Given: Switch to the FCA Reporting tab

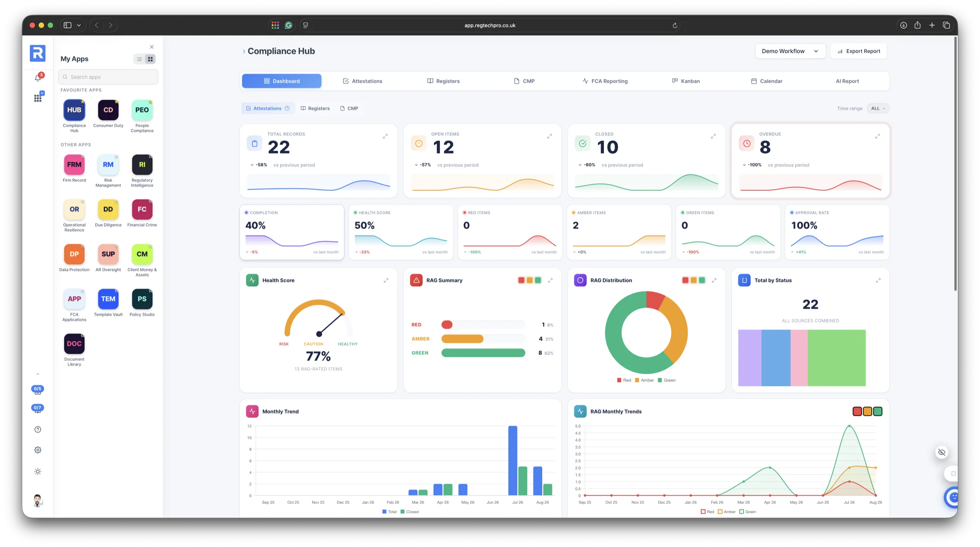Looking at the screenshot, I should point(605,81).
